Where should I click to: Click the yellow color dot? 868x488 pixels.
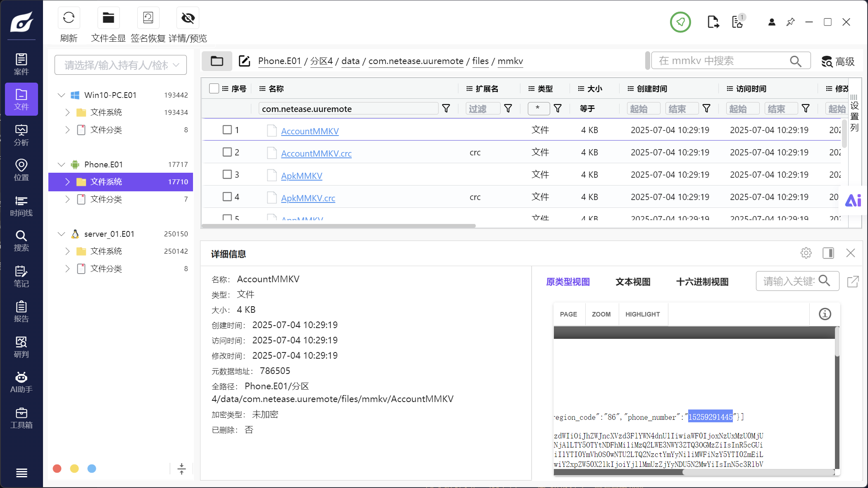tap(74, 469)
